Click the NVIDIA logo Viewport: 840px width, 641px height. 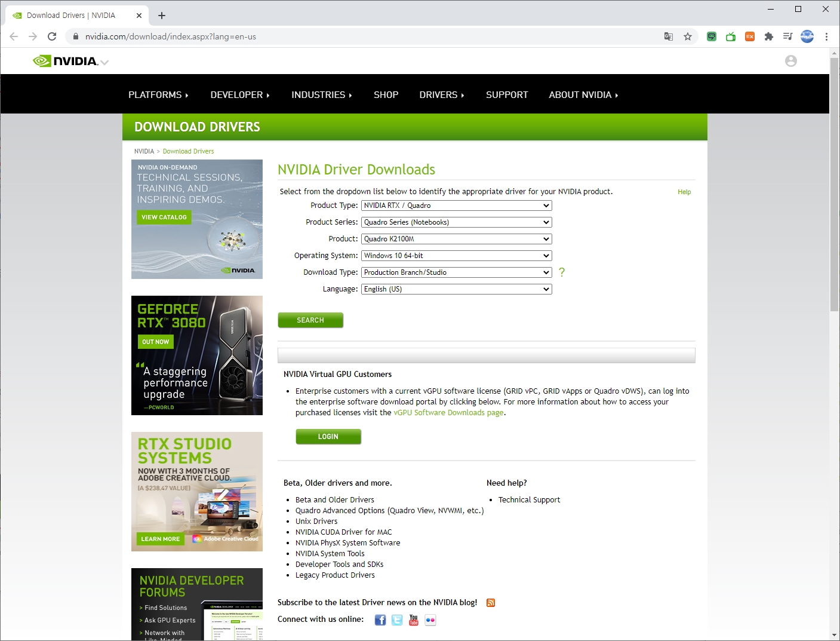(x=65, y=61)
